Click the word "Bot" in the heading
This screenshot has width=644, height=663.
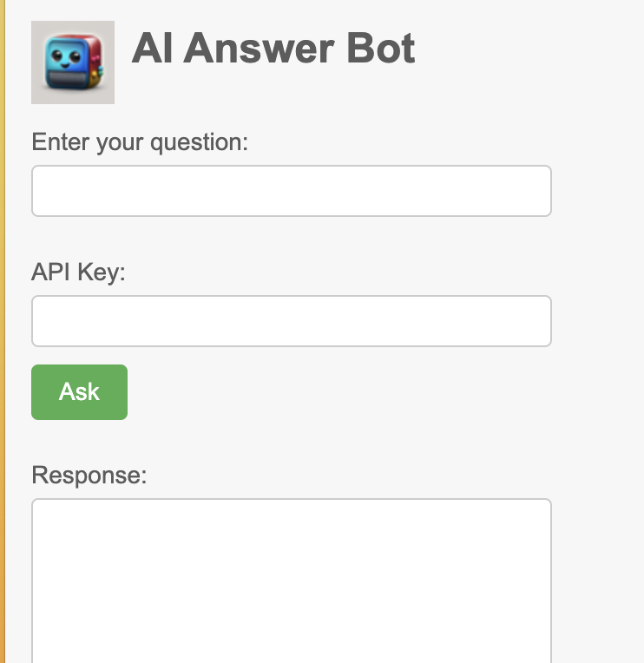point(380,49)
